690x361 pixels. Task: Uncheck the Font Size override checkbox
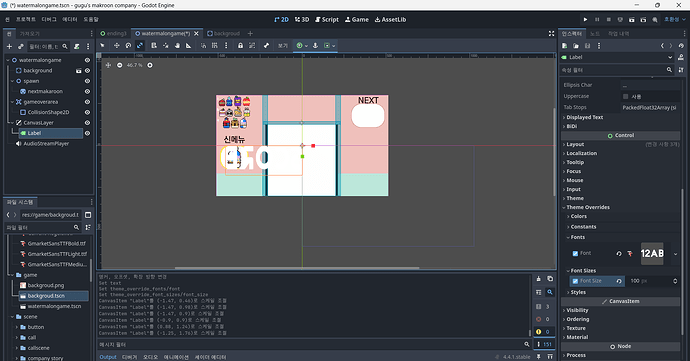coord(575,281)
